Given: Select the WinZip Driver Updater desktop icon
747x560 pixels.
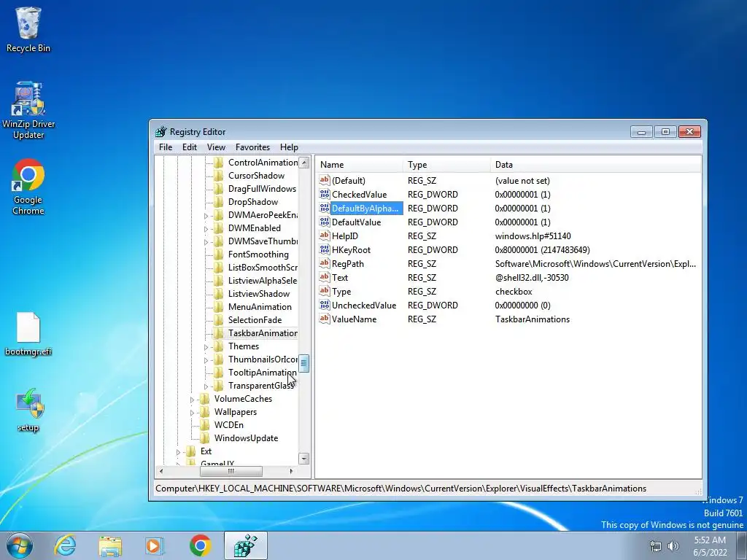Looking at the screenshot, I should [x=28, y=111].
